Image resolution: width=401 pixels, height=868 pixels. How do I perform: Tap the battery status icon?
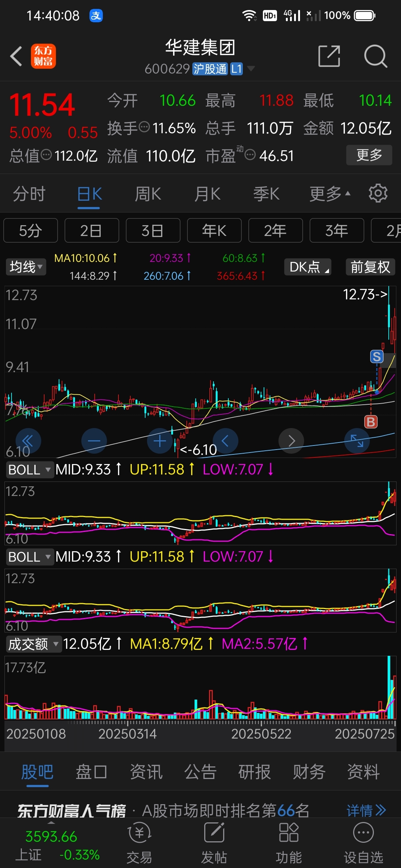(x=365, y=16)
